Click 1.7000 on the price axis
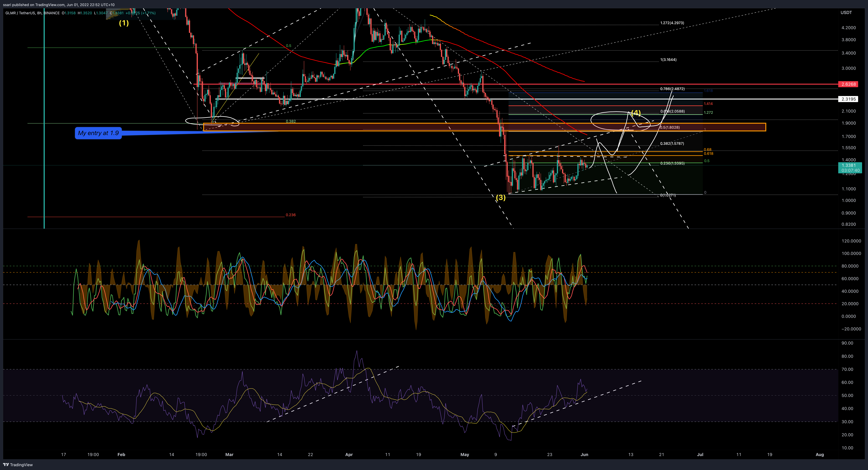Viewport: 868px width, 470px height. click(848, 137)
